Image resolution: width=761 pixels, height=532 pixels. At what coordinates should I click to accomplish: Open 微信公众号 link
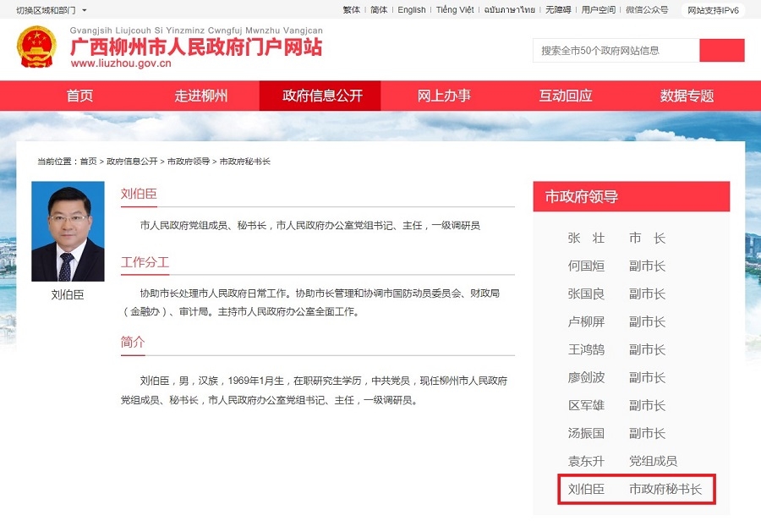[647, 10]
